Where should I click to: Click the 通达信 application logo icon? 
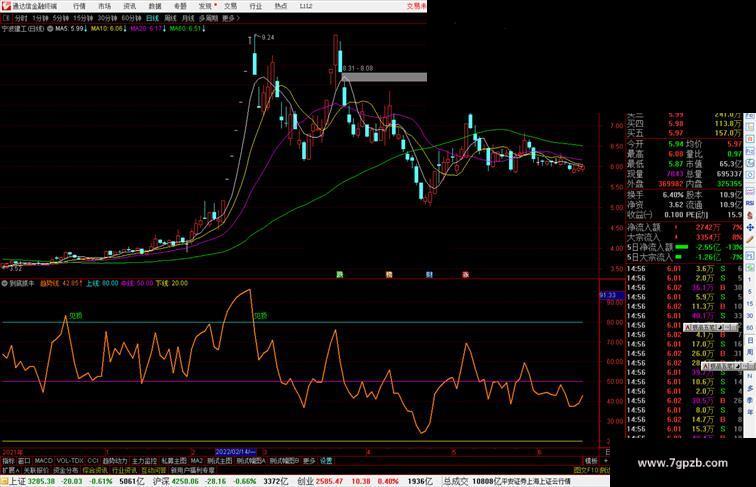pos(6,6)
